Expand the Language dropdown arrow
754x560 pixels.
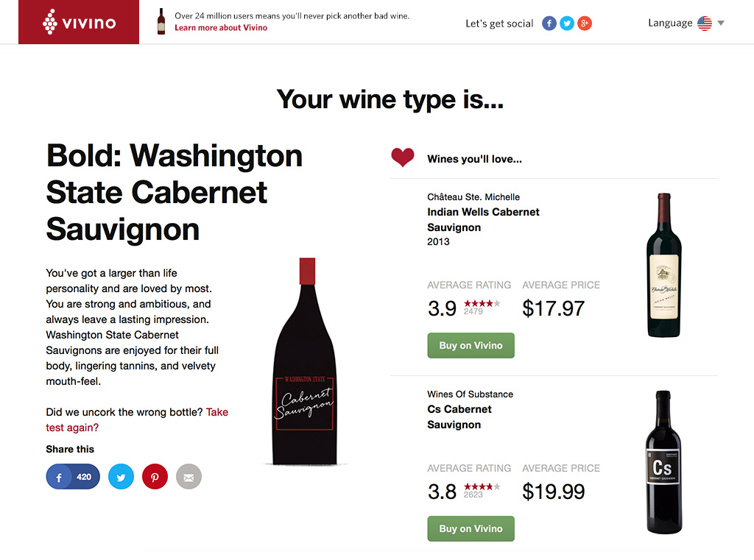[x=721, y=23]
